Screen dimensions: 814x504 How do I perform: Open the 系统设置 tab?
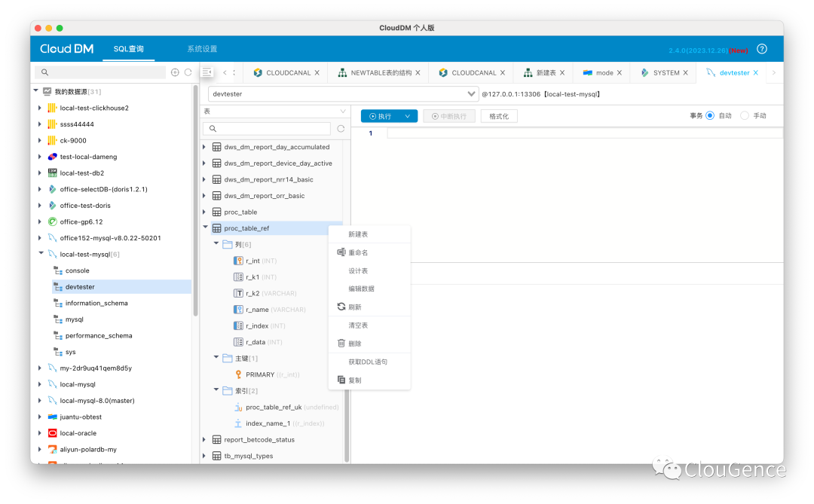point(202,49)
